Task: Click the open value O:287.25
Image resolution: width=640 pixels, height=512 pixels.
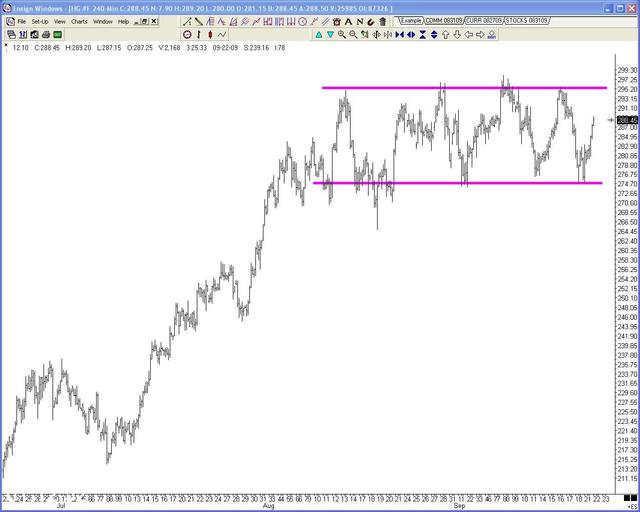Action: pyautogui.click(x=140, y=48)
